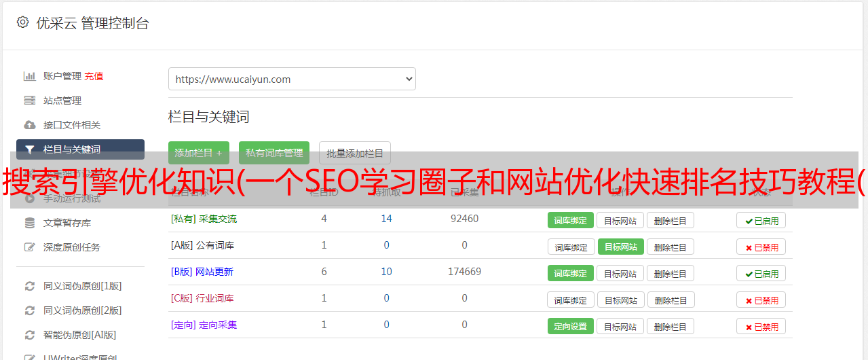Click 词库绑定 for 网站更新 row

571,273
